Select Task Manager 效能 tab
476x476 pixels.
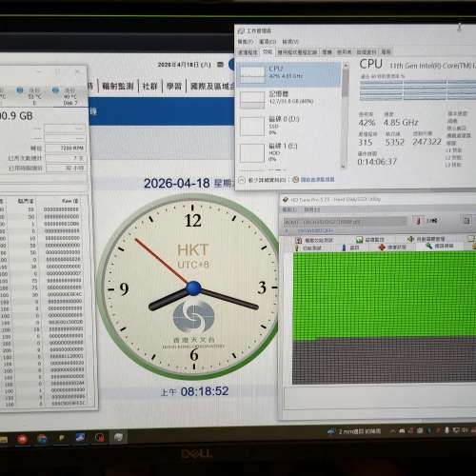[268, 51]
